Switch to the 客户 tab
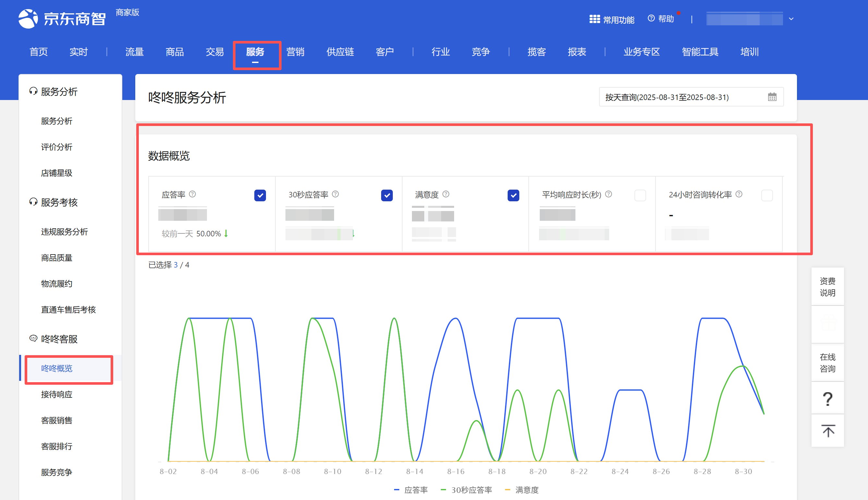Screen dimensions: 868x500 pyautogui.click(x=385, y=52)
